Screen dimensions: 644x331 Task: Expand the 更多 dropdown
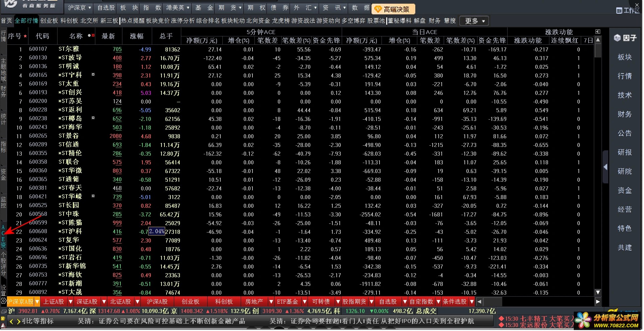[474, 21]
